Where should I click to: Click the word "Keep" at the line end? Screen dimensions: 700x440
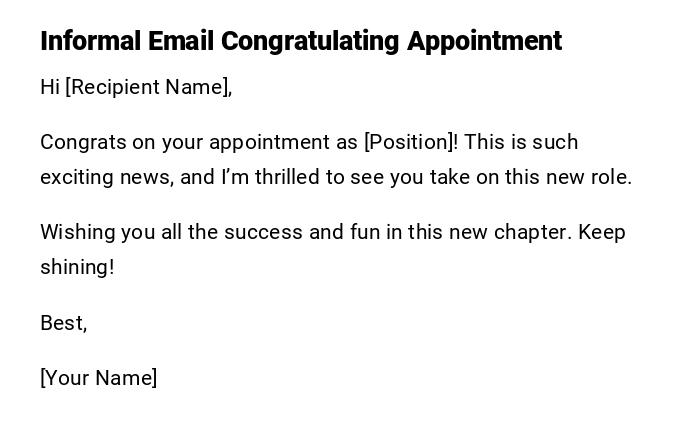pos(602,232)
